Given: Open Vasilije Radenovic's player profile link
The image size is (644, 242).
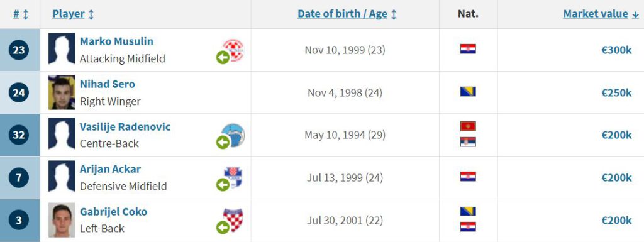Looking at the screenshot, I should (125, 127).
